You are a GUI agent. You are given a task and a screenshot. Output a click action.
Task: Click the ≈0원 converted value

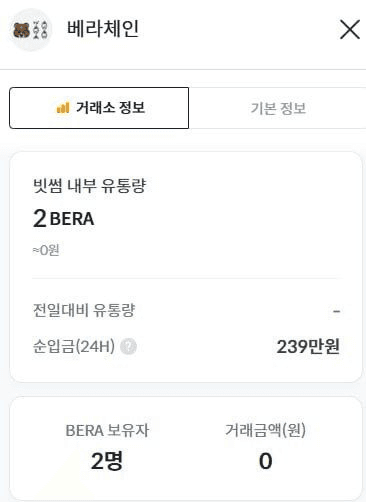coord(46,250)
